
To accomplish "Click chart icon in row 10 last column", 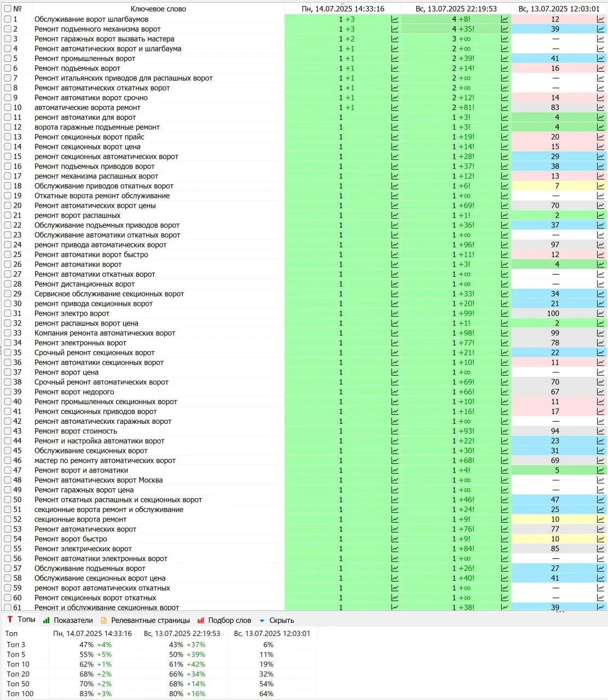I will pos(601,108).
